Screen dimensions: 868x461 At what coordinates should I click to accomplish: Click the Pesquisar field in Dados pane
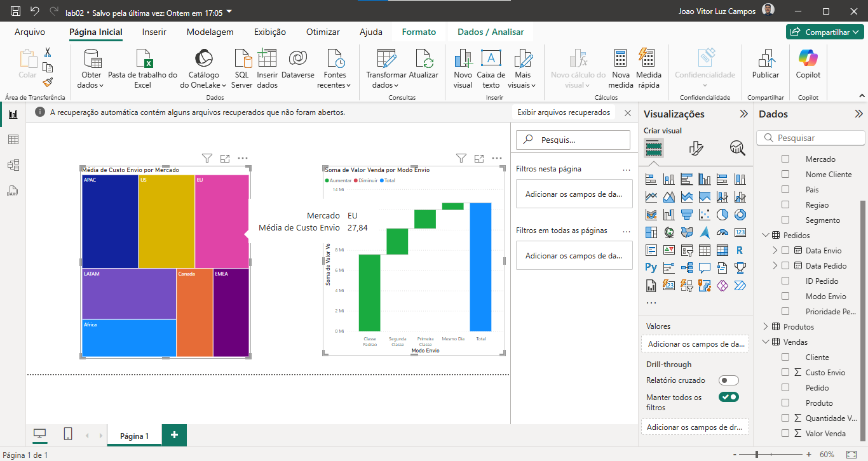pos(811,138)
